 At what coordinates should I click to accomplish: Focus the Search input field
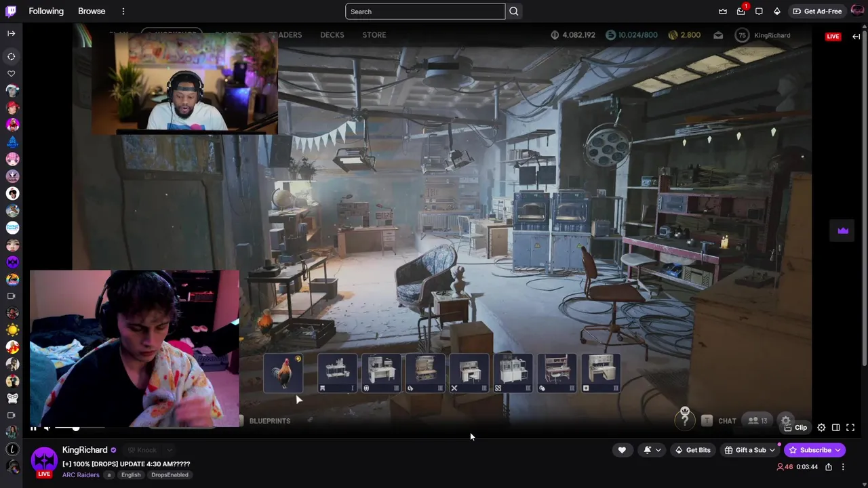click(x=425, y=11)
